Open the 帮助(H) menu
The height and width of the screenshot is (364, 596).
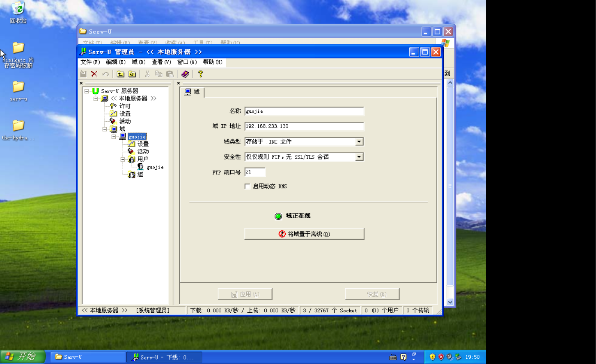point(213,62)
